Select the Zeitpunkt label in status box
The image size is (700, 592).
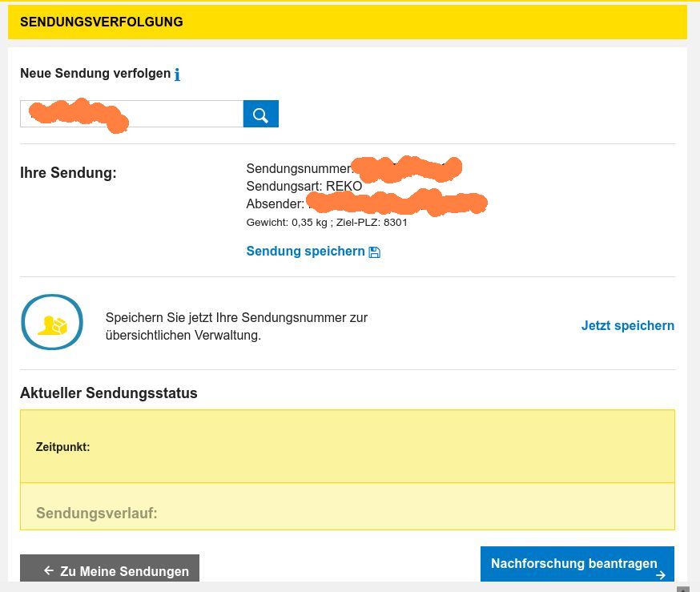pos(62,447)
